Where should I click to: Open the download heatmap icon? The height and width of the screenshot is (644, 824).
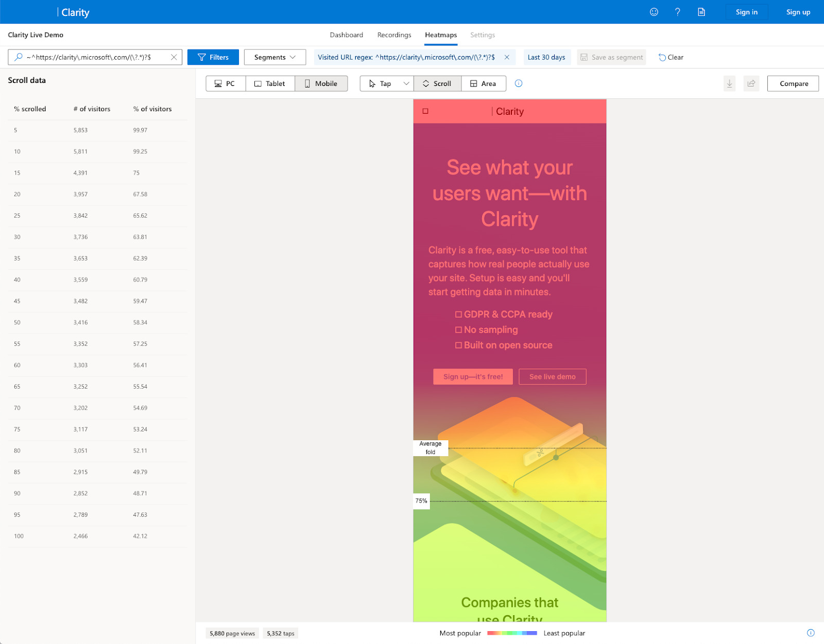click(x=729, y=83)
